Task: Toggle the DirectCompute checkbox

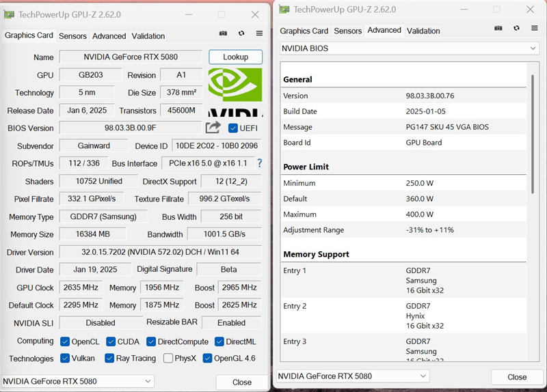Action: (x=151, y=341)
